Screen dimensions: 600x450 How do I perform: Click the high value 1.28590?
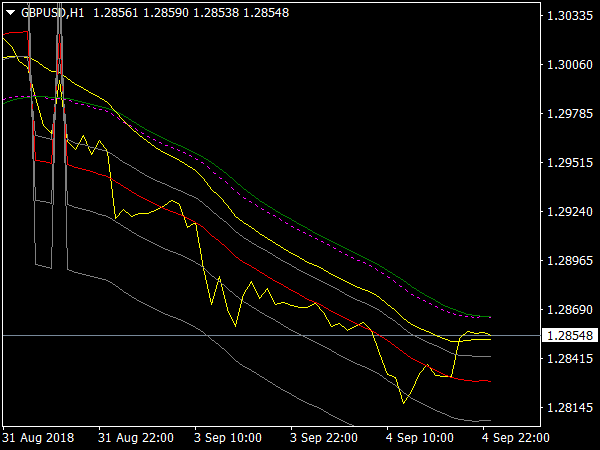(x=166, y=13)
